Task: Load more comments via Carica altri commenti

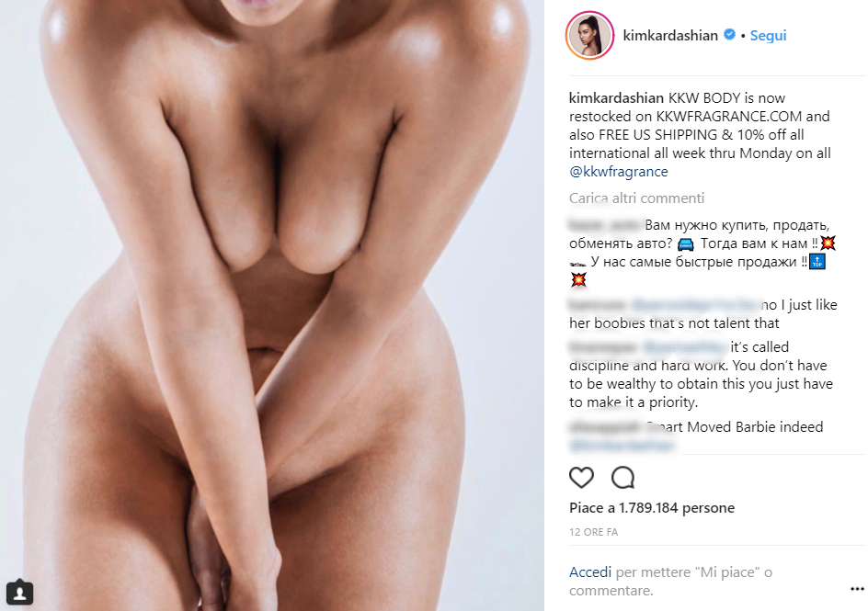Action: [x=636, y=198]
